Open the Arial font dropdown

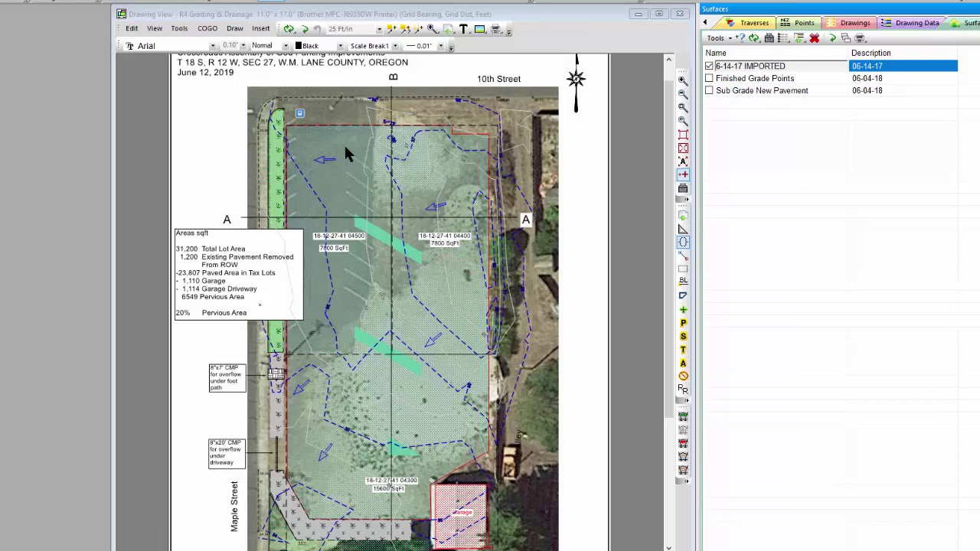pos(212,47)
